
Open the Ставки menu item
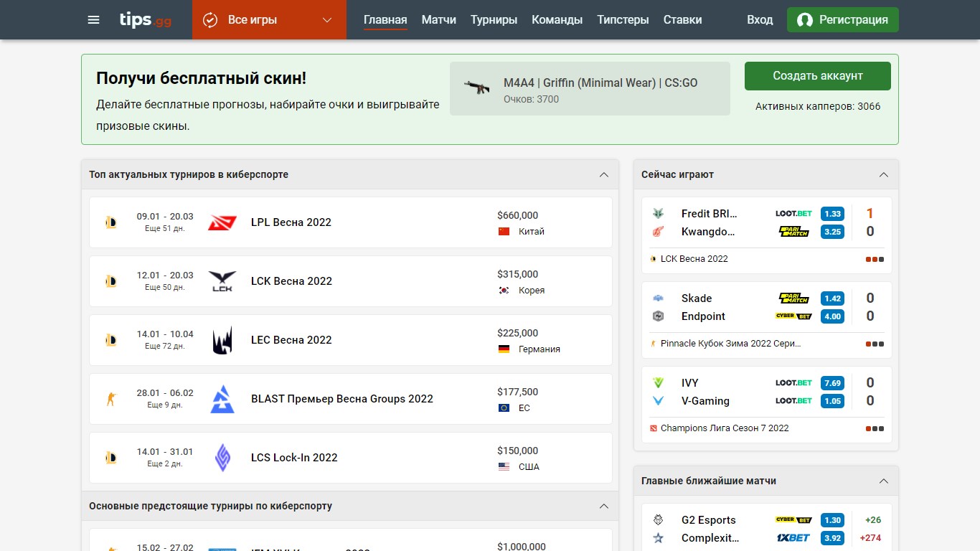[682, 20]
